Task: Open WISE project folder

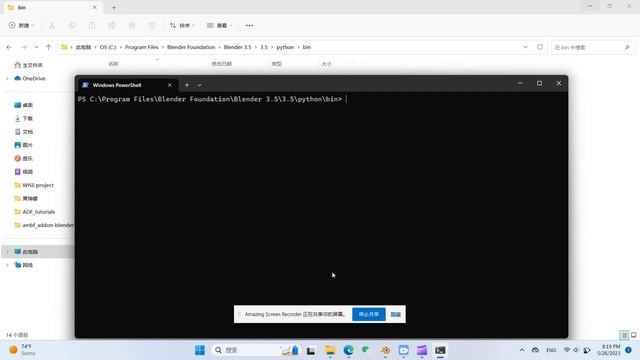Action: pyautogui.click(x=34, y=185)
